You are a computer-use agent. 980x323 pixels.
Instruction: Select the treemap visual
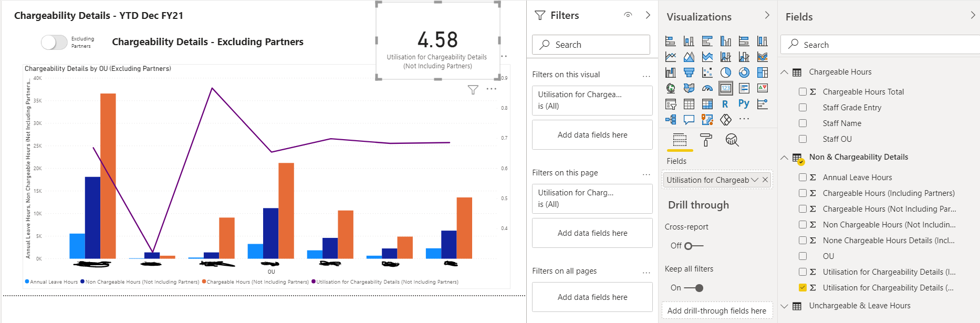[763, 72]
